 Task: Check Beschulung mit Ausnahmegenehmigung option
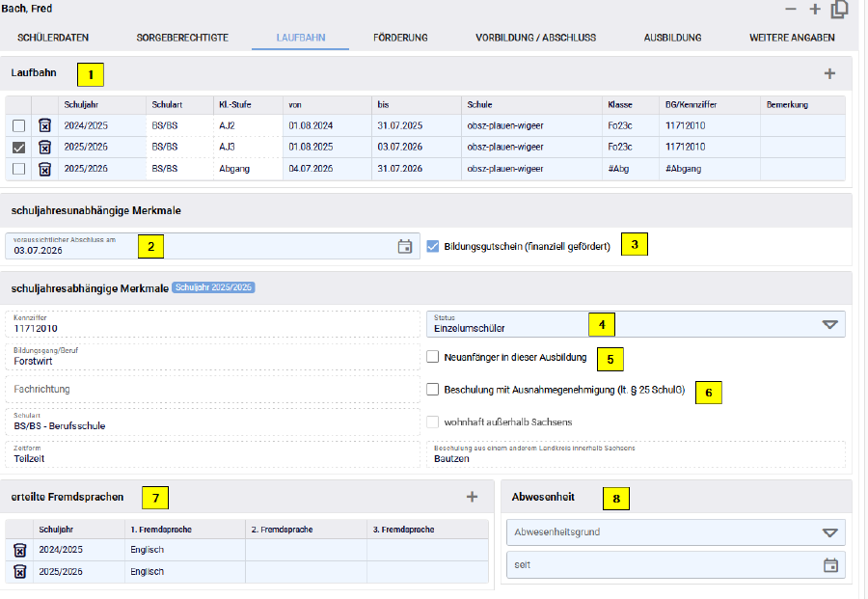click(x=433, y=390)
